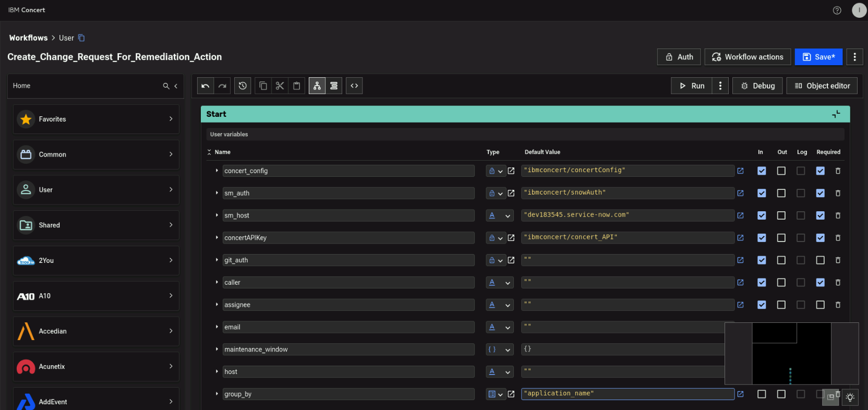868x410 pixels.
Task: Click the Auth button
Action: (679, 57)
